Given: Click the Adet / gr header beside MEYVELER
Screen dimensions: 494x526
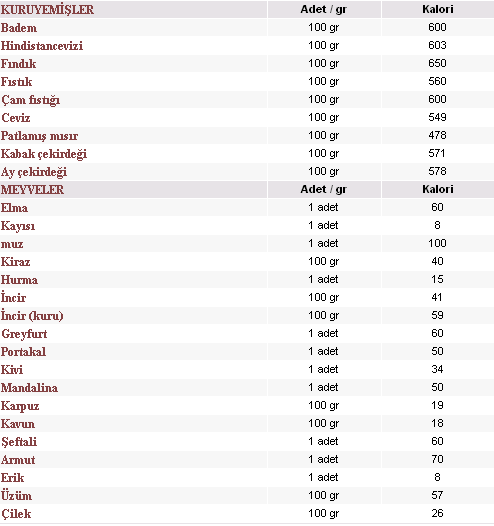Looking at the screenshot, I should point(324,189).
